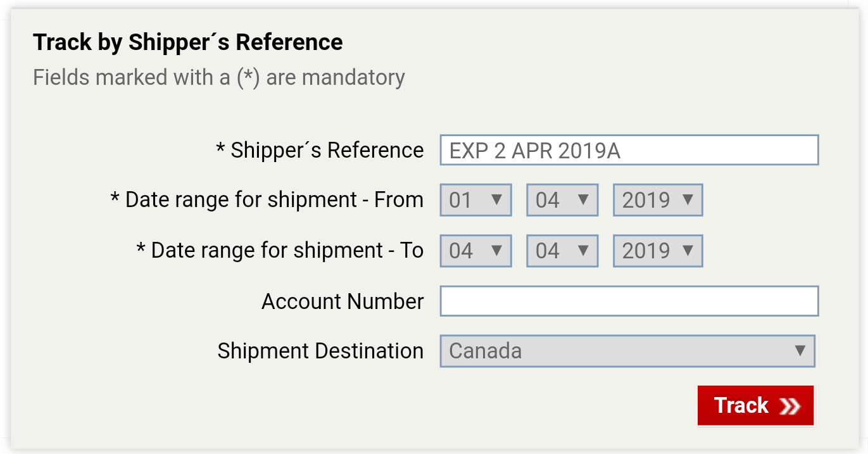
Task: Click the empty Account Number field
Action: pos(629,301)
